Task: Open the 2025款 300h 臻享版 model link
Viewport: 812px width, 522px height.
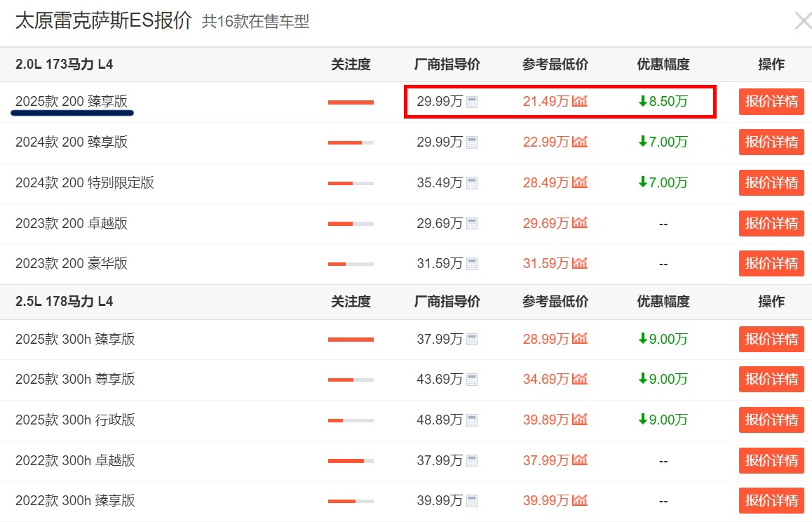Action: pyautogui.click(x=75, y=339)
